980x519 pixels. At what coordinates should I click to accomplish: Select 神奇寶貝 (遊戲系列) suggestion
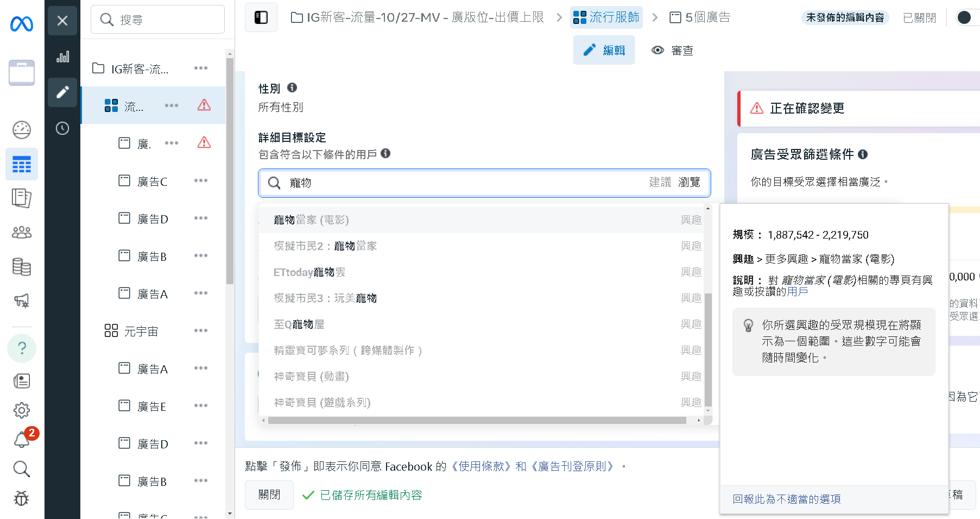[482, 402]
